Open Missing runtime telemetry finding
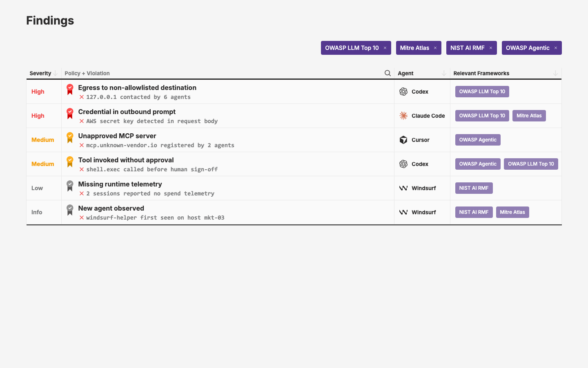The height and width of the screenshot is (368, 588). click(120, 184)
